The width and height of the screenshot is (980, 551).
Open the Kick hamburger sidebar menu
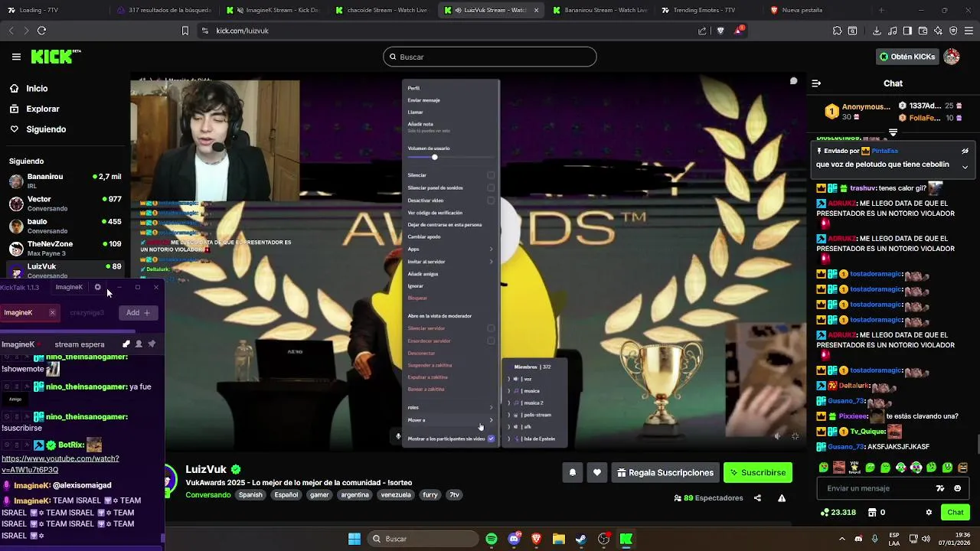coord(16,57)
